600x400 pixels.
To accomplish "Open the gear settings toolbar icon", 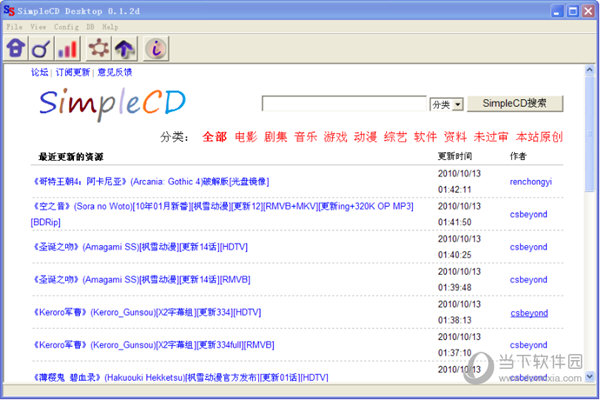I will 98,48.
